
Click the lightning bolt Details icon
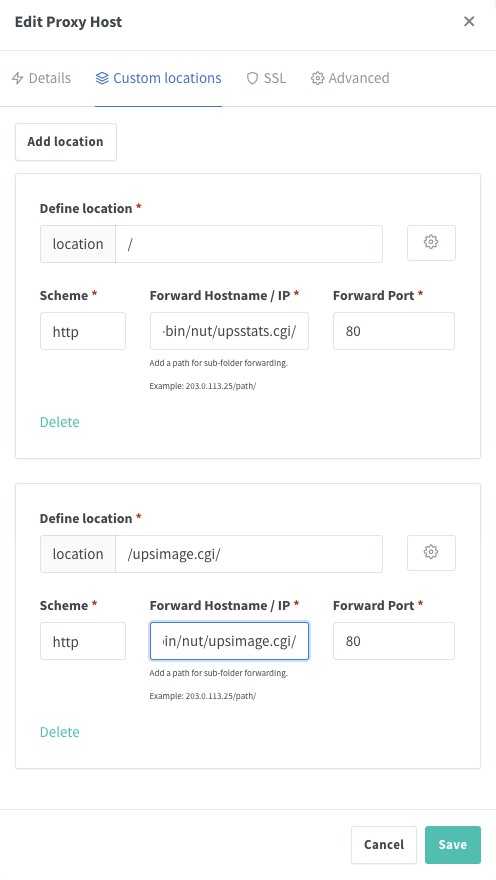pos(17,78)
